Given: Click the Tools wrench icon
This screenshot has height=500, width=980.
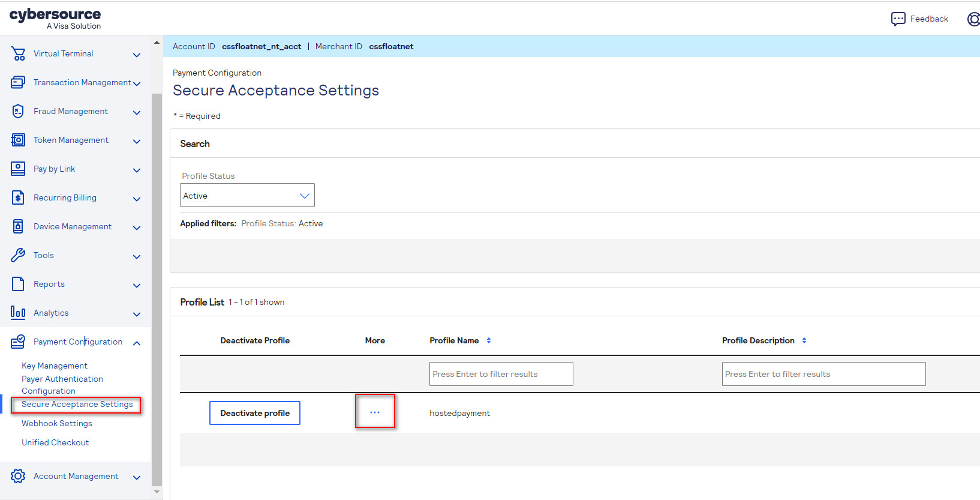Looking at the screenshot, I should [18, 255].
